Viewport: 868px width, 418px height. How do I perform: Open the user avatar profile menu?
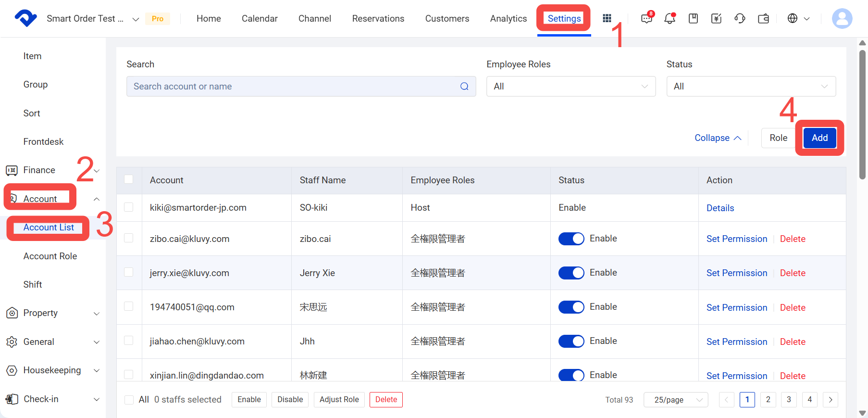point(842,18)
